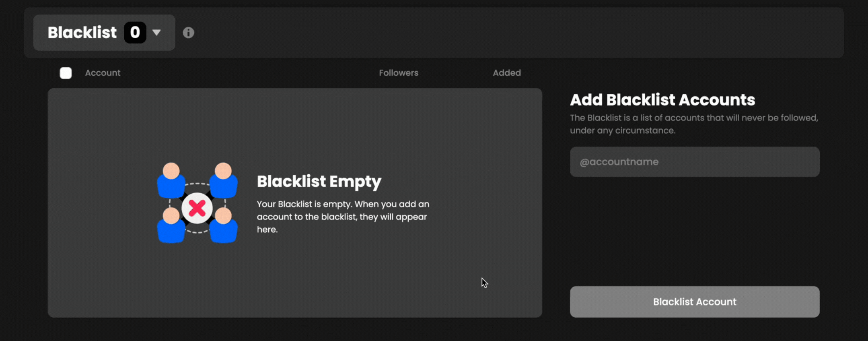
Task: Click the Add Blacklist Accounts heading
Action: [662, 100]
